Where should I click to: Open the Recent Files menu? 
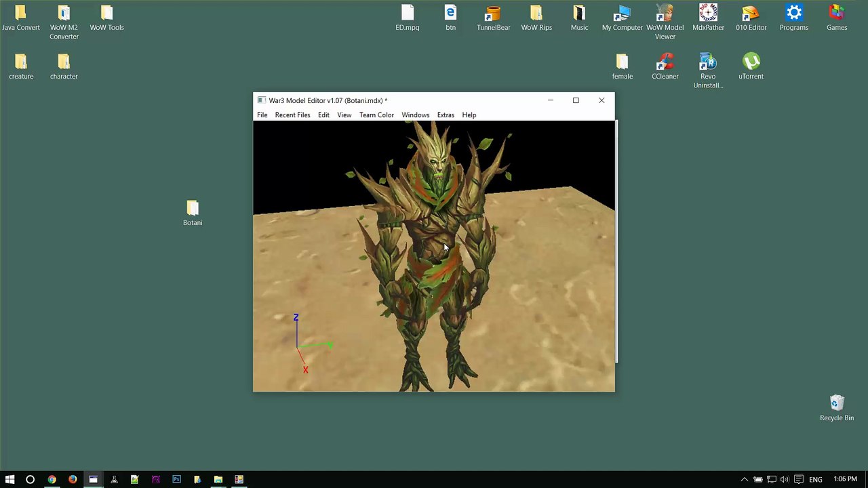tap(292, 115)
